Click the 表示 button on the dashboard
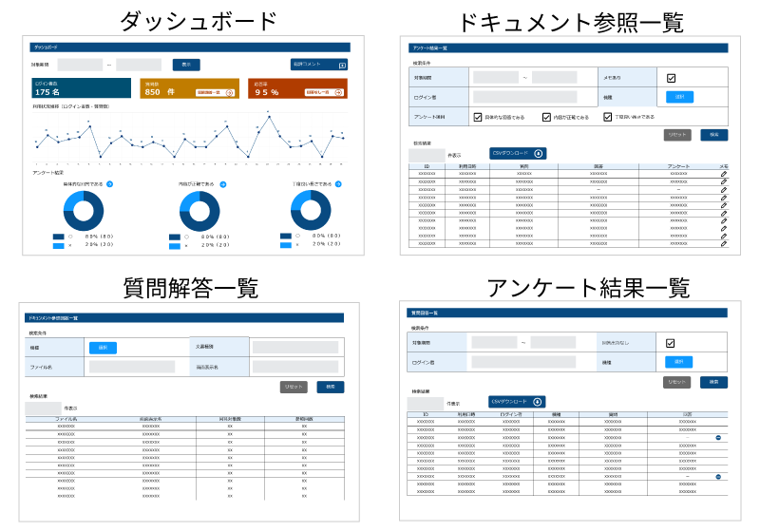 pos(186,65)
